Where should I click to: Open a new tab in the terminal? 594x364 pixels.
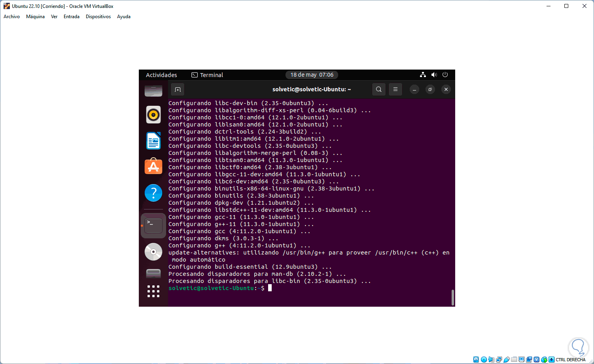click(x=178, y=89)
